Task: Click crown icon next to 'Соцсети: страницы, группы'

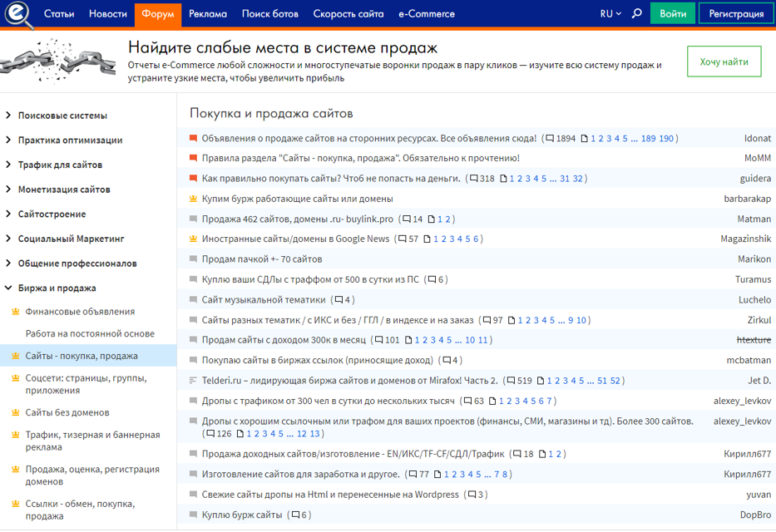Action: [x=15, y=378]
